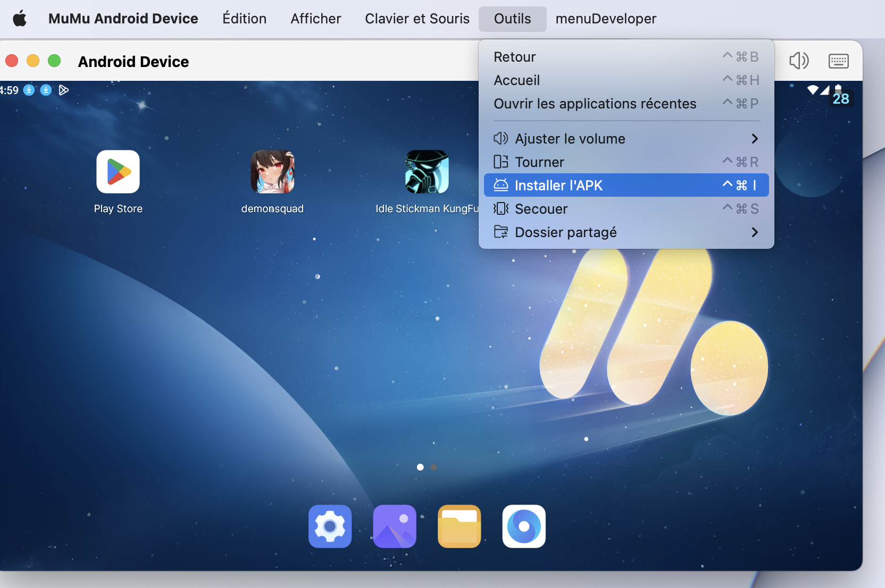
Task: Open the Play Store app
Action: (118, 172)
